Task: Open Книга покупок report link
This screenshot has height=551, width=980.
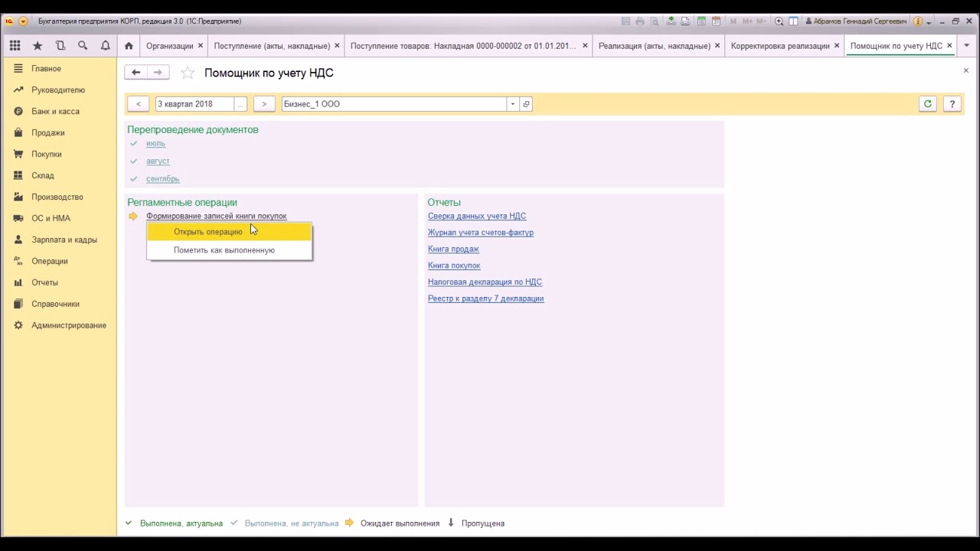Action: coord(454,266)
